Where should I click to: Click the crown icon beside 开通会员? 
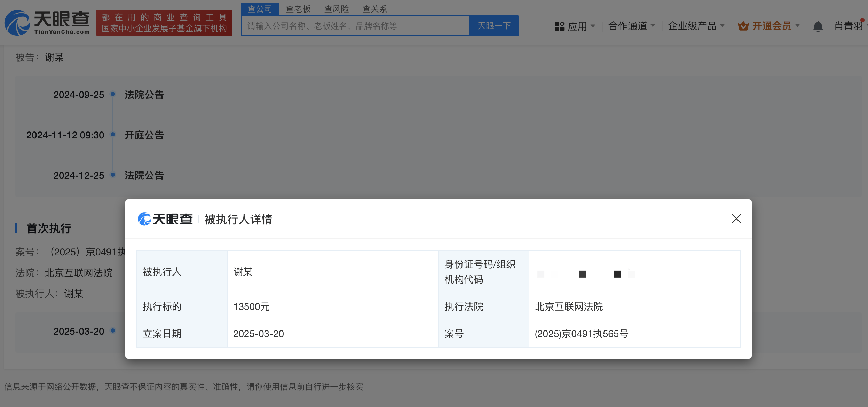[x=743, y=26]
